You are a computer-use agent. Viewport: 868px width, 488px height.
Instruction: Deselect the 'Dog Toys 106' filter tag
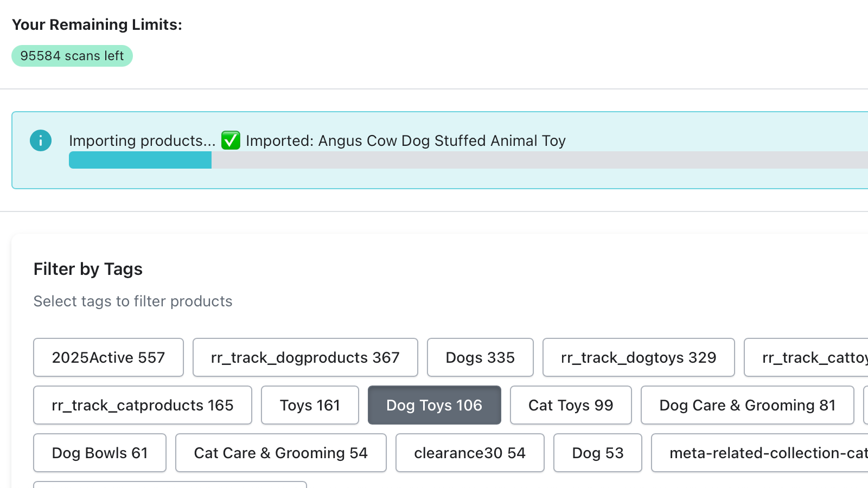coord(434,405)
